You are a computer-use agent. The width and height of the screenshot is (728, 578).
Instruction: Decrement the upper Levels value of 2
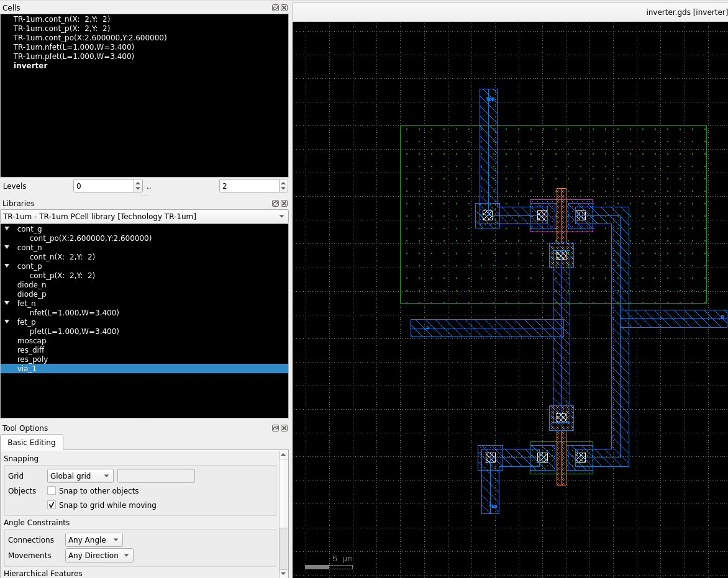point(283,189)
